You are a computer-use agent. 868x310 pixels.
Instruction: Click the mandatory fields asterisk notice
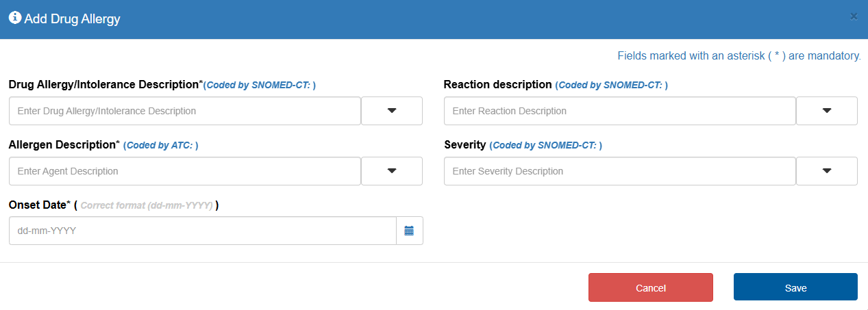(739, 56)
